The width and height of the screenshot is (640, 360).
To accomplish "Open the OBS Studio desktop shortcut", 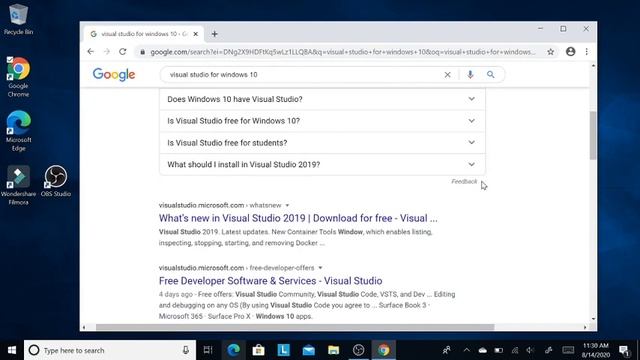I will click(x=56, y=181).
